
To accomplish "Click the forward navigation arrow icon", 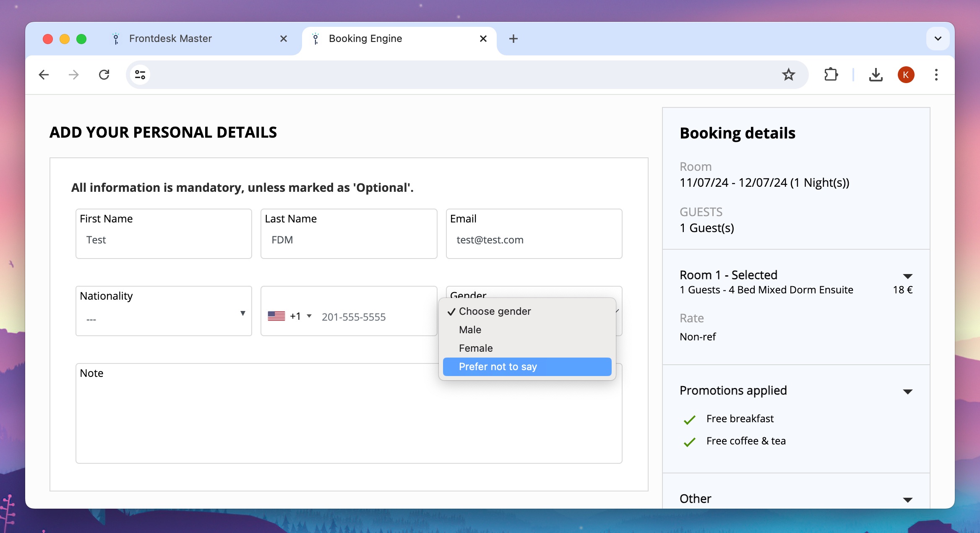I will pyautogui.click(x=73, y=73).
